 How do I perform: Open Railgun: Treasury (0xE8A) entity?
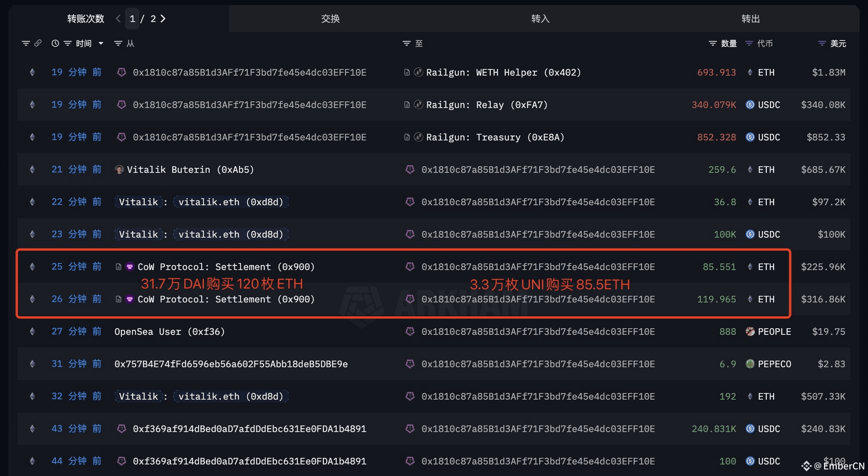495,137
